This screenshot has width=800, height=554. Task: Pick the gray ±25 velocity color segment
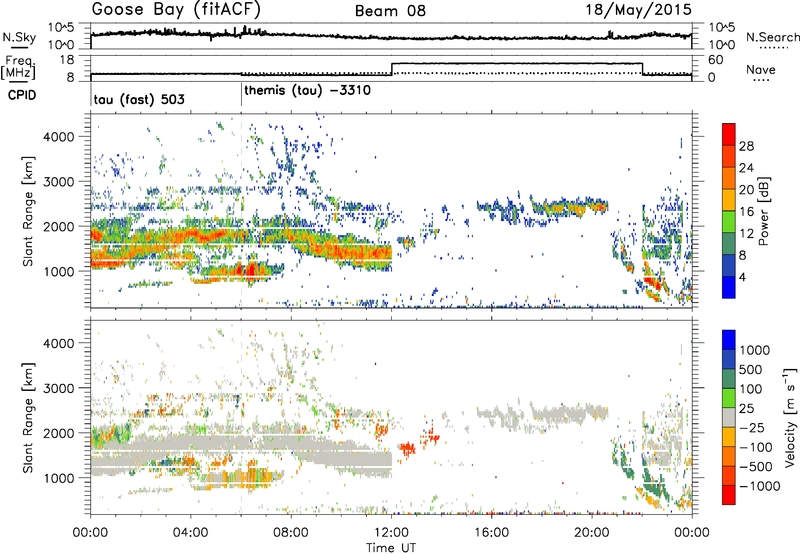click(x=729, y=417)
